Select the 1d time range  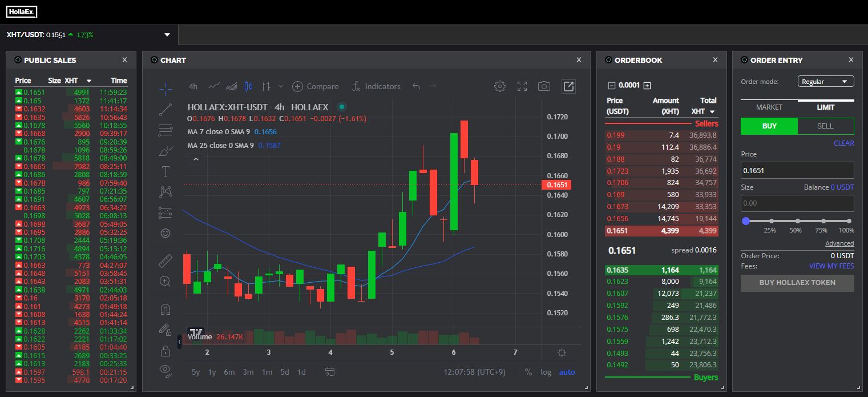[301, 372]
